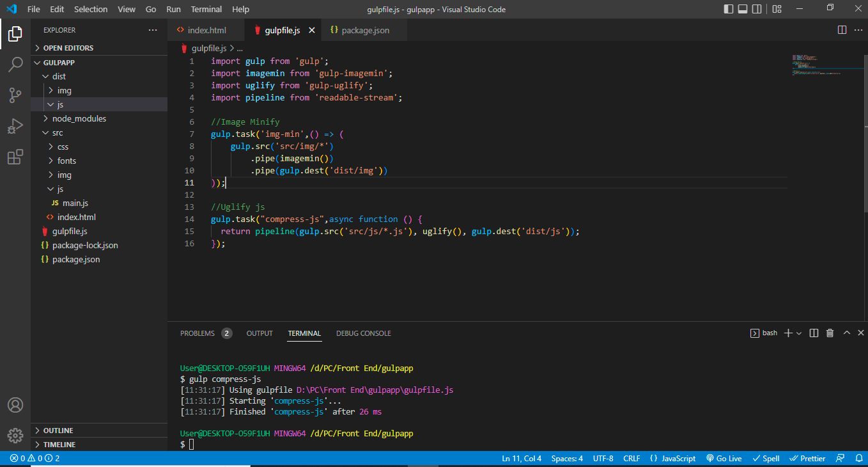Open the Accounts icon in activity bar
The height and width of the screenshot is (467, 868).
coord(15,405)
